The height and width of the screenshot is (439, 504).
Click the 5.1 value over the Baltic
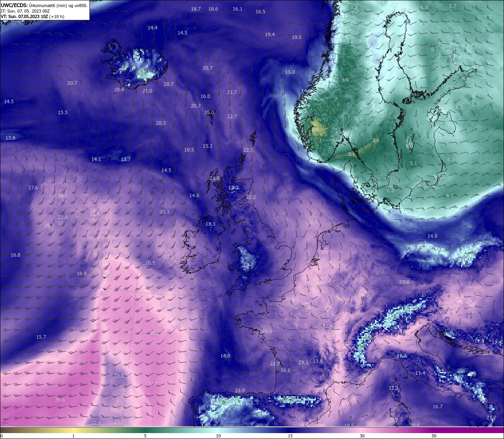413,163
